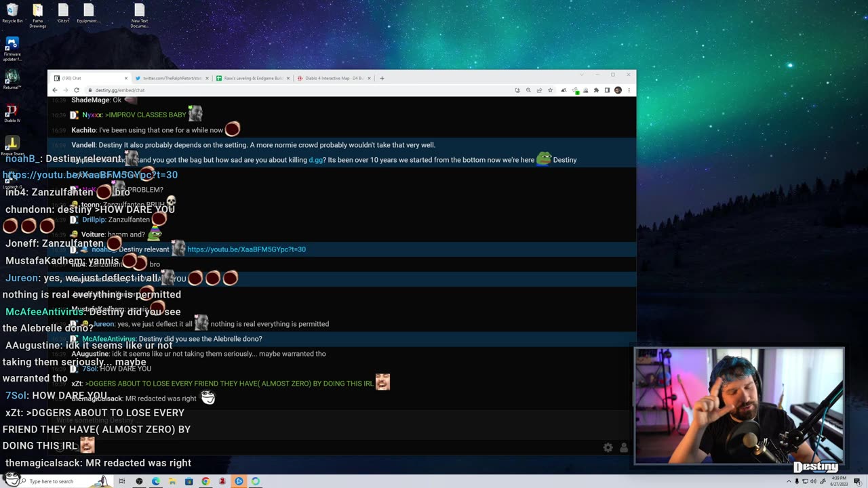This screenshot has height=488, width=868.
Task: Click username Drillpip in chat
Action: tap(94, 220)
